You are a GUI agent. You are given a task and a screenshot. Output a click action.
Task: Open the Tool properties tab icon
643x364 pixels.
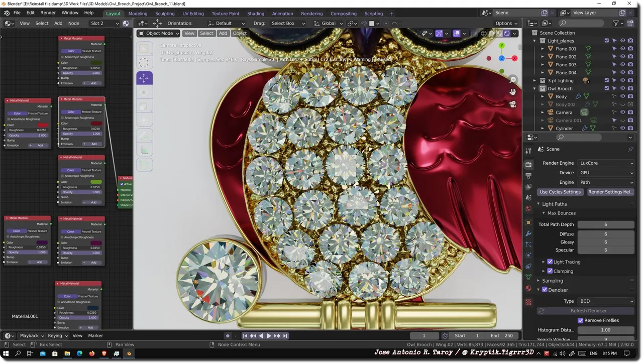[528, 151]
